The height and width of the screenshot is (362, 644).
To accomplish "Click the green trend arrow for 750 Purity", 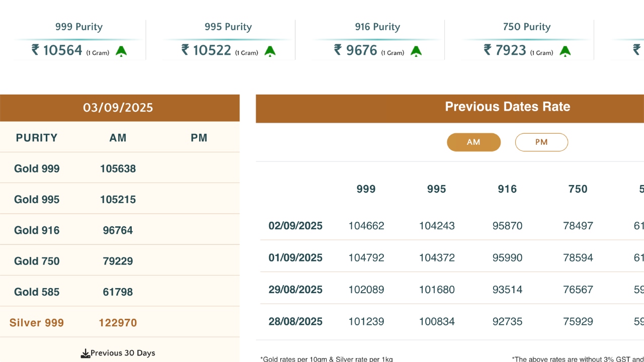I will (x=565, y=51).
